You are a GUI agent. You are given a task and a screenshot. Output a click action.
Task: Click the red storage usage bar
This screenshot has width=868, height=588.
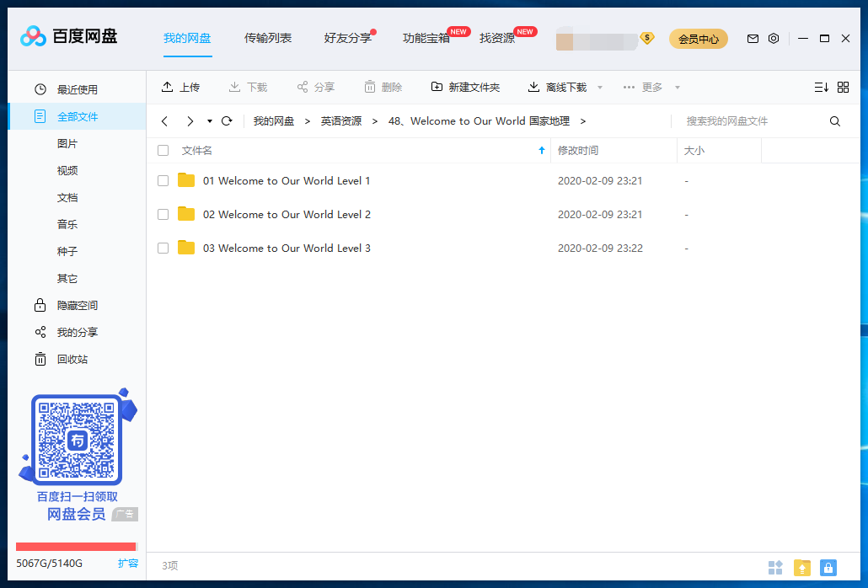pos(76,547)
